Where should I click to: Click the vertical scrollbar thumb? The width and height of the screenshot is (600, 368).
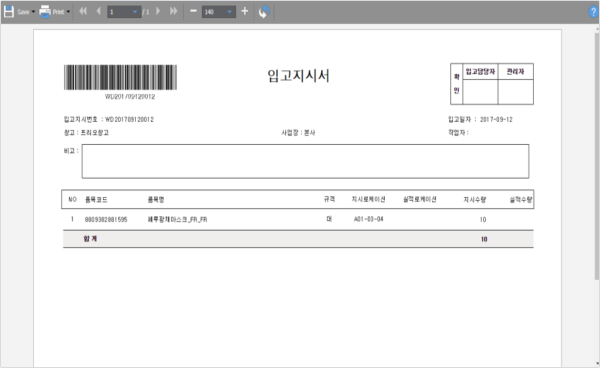597,156
